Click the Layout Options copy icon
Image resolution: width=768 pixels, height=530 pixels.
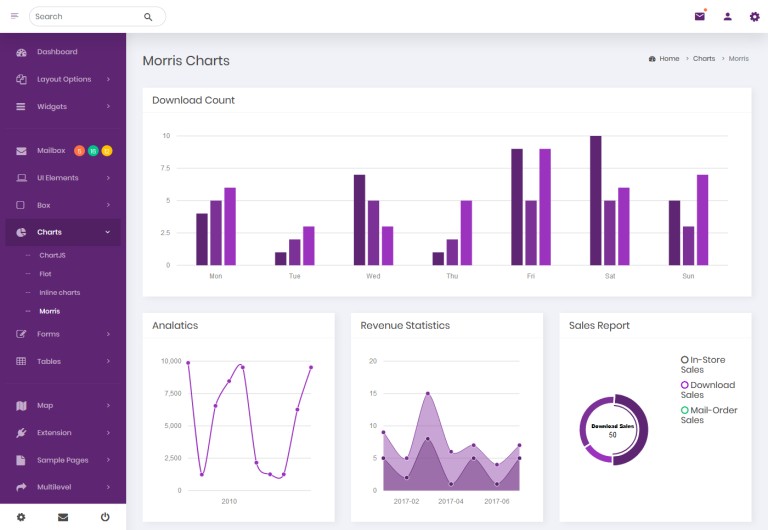(21, 79)
